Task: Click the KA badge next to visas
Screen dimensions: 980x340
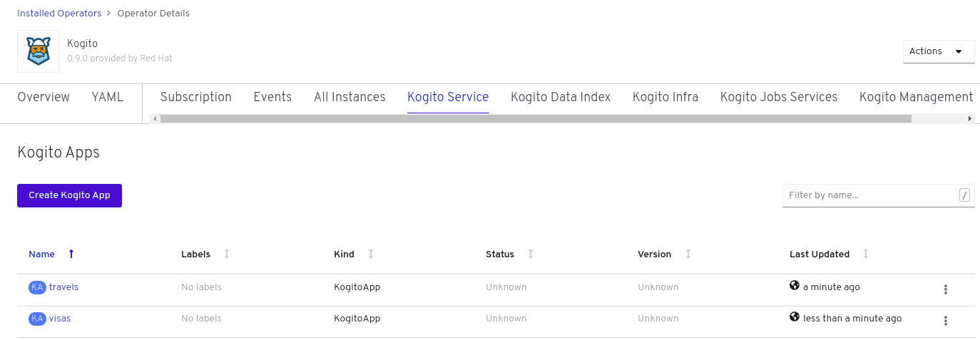Action: (37, 319)
